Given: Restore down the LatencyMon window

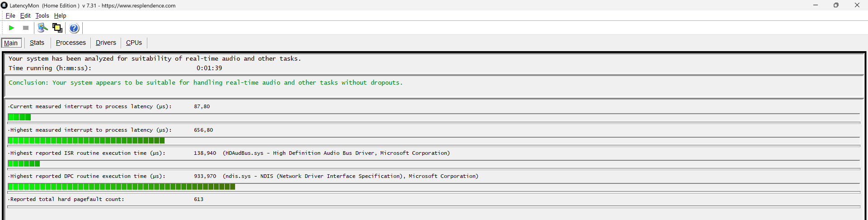Looking at the screenshot, I should pos(836,5).
